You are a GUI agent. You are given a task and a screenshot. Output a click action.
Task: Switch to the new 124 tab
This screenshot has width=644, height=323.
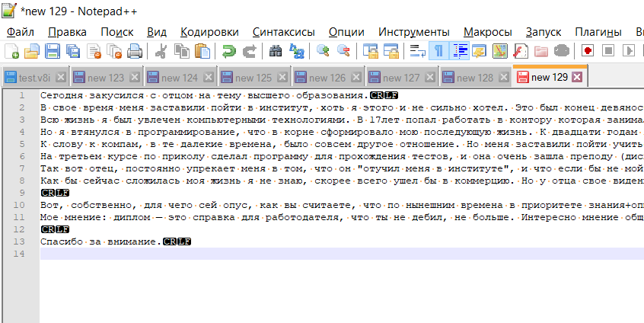coord(180,77)
